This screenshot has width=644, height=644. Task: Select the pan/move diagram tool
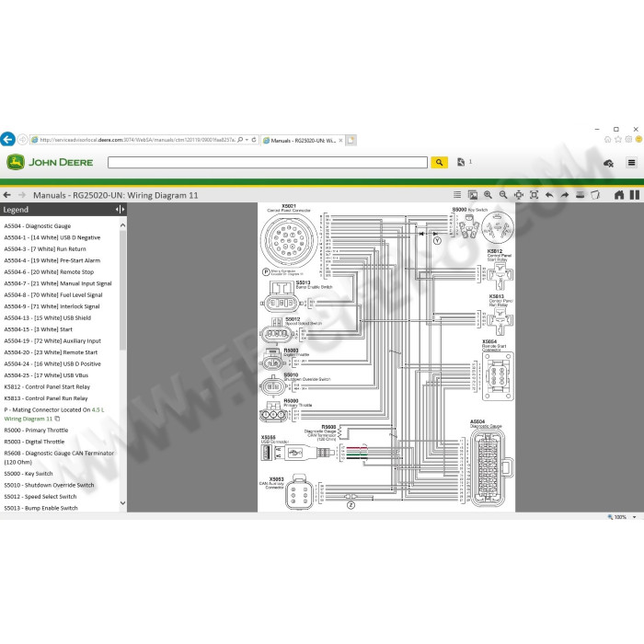(519, 195)
